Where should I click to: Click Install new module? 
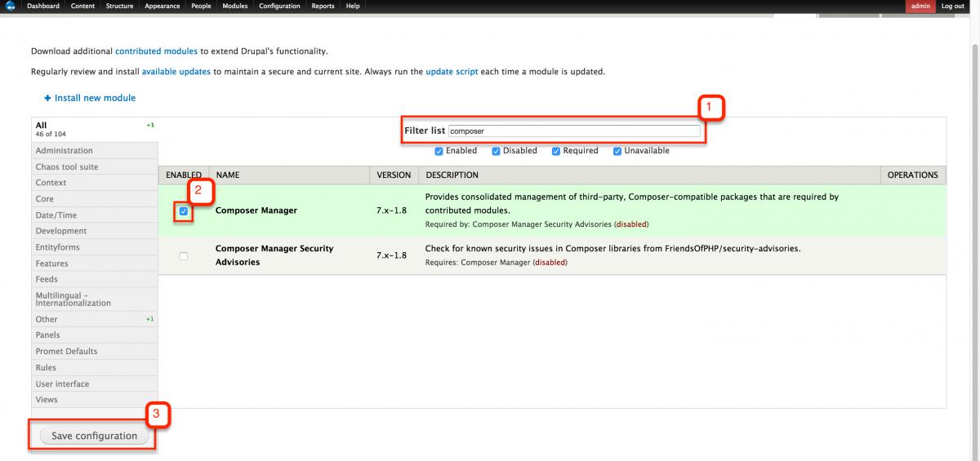coord(90,98)
